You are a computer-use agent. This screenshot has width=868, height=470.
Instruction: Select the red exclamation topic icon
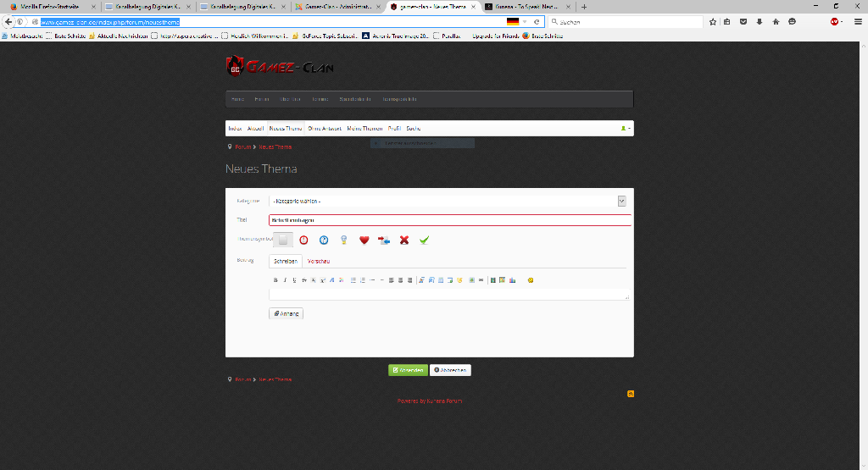click(303, 241)
